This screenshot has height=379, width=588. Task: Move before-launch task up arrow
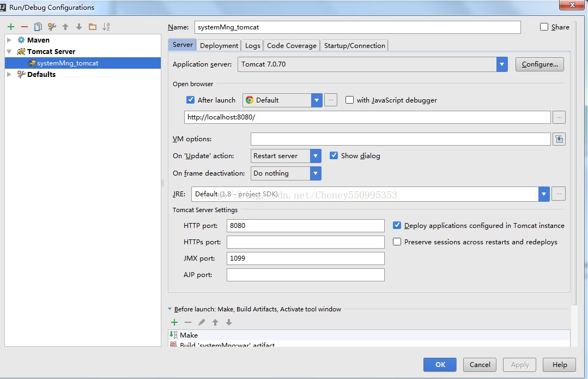(215, 322)
